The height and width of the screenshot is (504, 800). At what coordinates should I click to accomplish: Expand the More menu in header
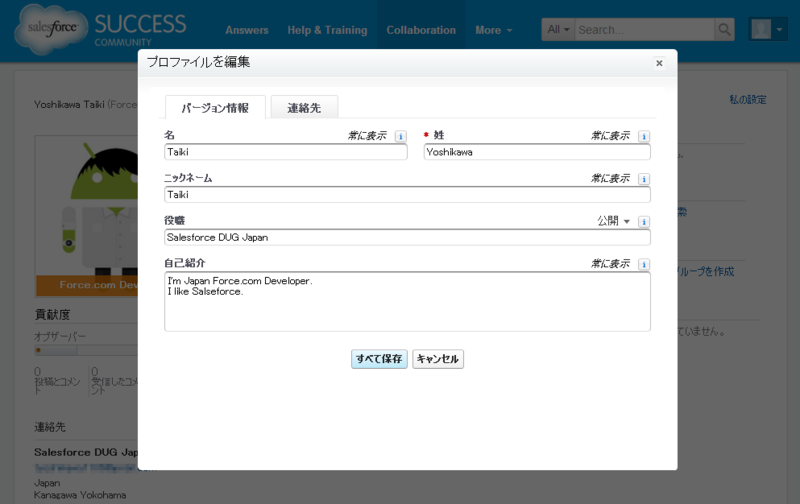pos(493,30)
